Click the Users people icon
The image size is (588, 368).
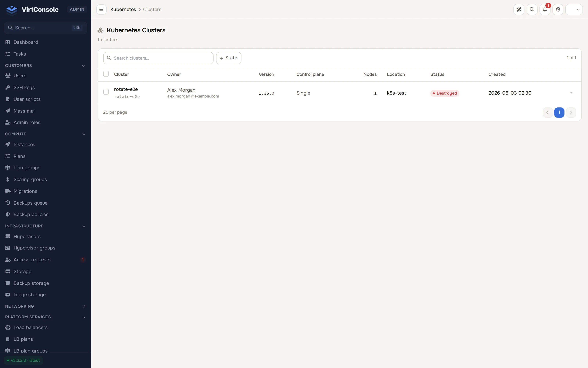click(x=8, y=76)
